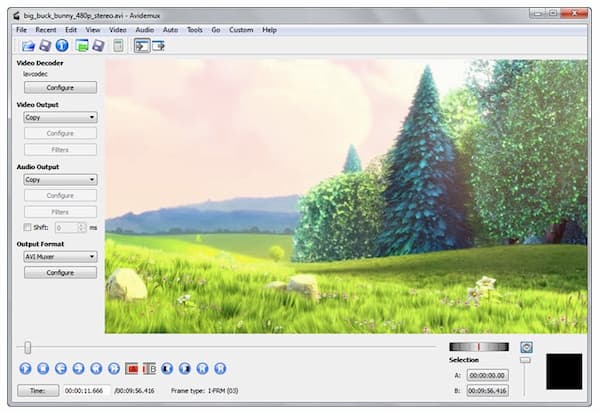Click Configure under Video Decoder

click(60, 88)
